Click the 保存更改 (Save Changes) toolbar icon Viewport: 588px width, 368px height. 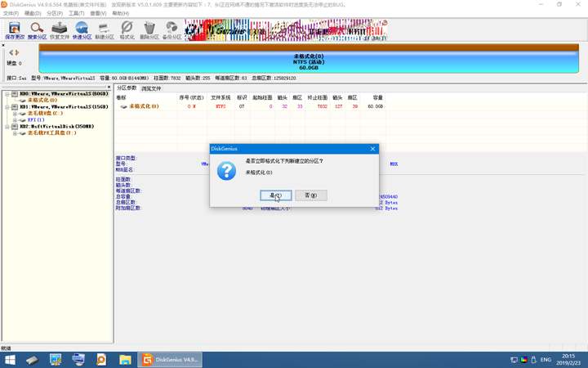[14, 31]
